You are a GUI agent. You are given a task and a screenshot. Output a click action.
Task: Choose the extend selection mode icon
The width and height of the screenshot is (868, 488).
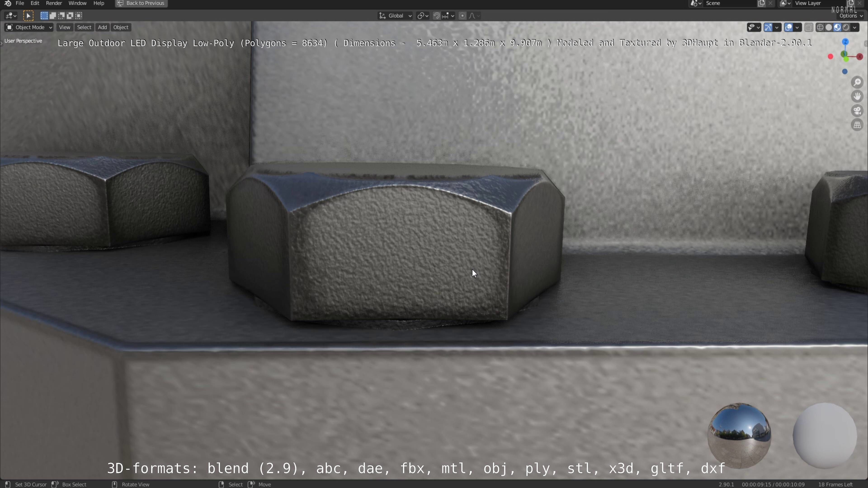[53, 16]
